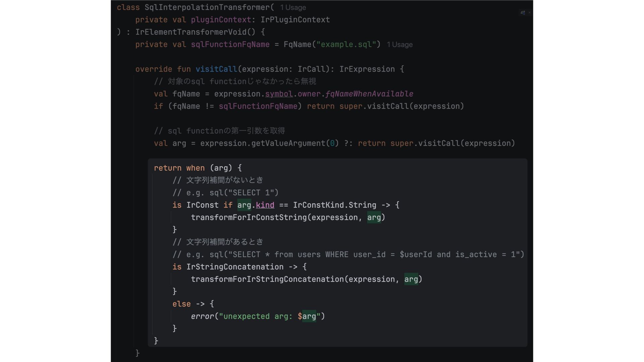
Task: Click the transformForIrStringConcatenation function call
Action: 267,279
